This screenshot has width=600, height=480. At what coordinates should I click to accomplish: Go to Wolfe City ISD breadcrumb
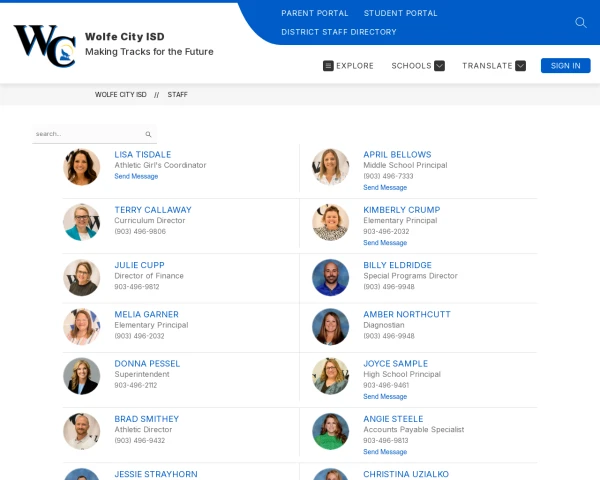tap(120, 95)
